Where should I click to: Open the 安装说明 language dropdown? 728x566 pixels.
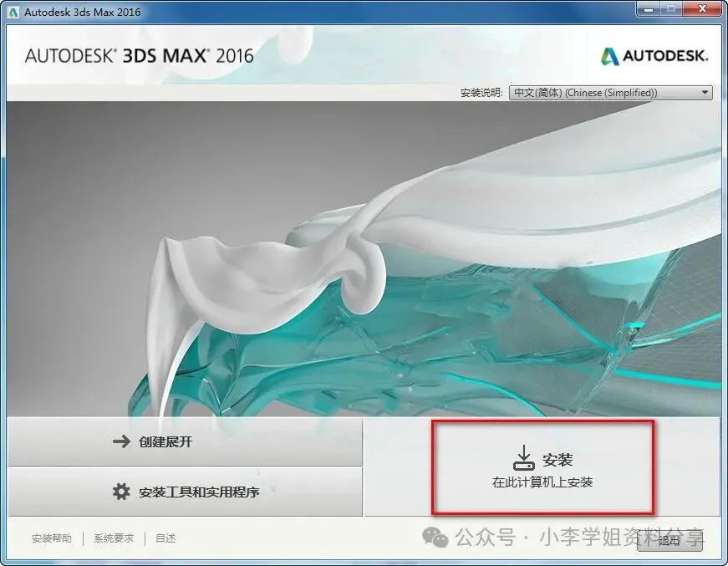pyautogui.click(x=610, y=93)
